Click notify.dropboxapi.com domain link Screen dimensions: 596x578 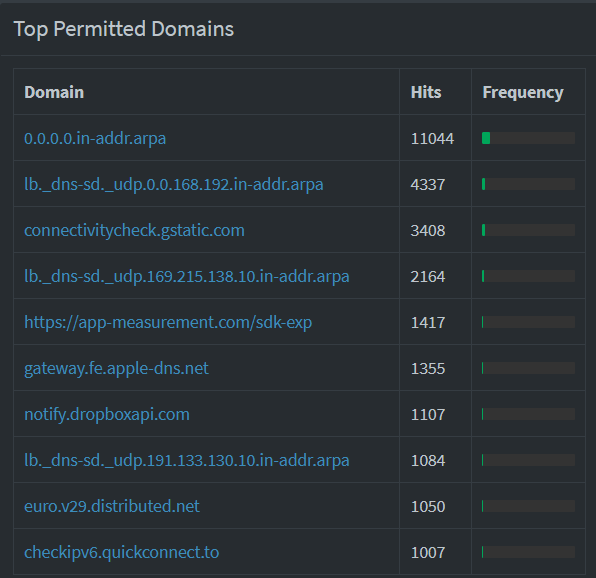pos(107,414)
